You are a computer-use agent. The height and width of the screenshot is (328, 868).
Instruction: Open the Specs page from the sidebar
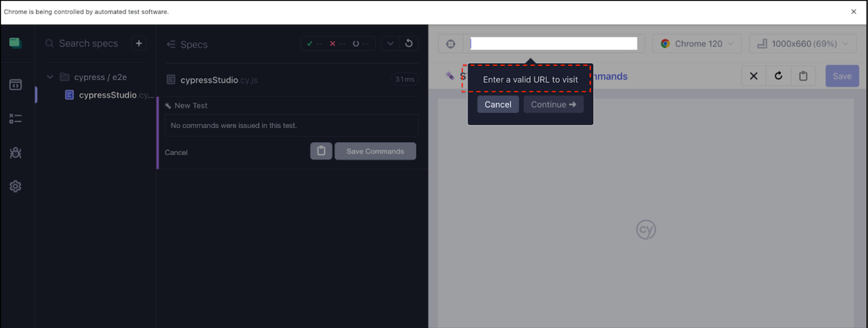pyautogui.click(x=15, y=85)
